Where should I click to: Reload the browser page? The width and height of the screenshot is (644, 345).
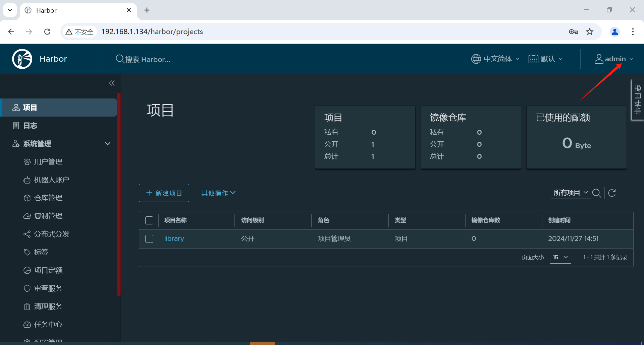[x=47, y=31]
